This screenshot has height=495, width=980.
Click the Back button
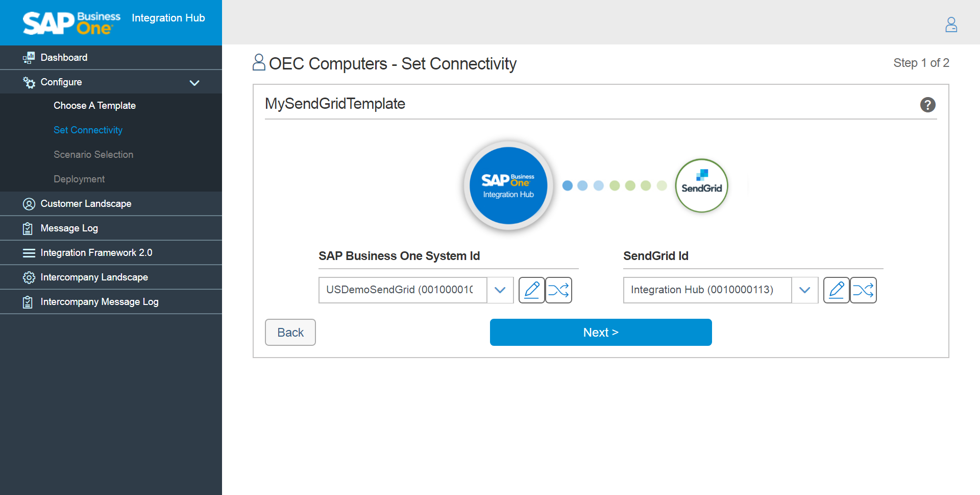290,333
